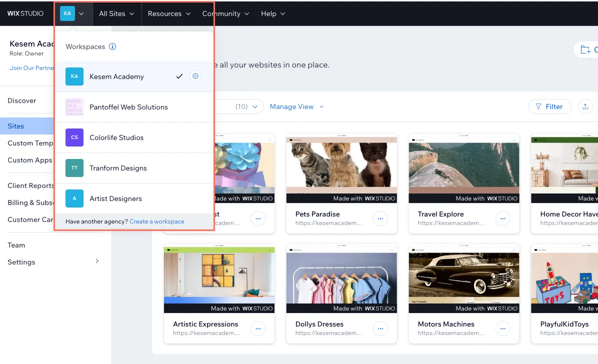Open more actions for Pets Paradise
The image size is (598, 364).
(x=380, y=218)
